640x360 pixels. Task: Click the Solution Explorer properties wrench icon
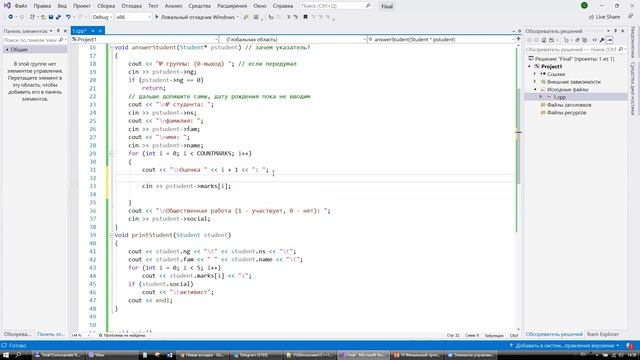point(602,40)
